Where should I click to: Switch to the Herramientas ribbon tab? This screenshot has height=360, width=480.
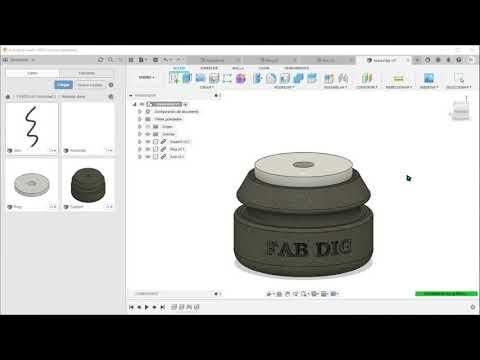[296, 68]
